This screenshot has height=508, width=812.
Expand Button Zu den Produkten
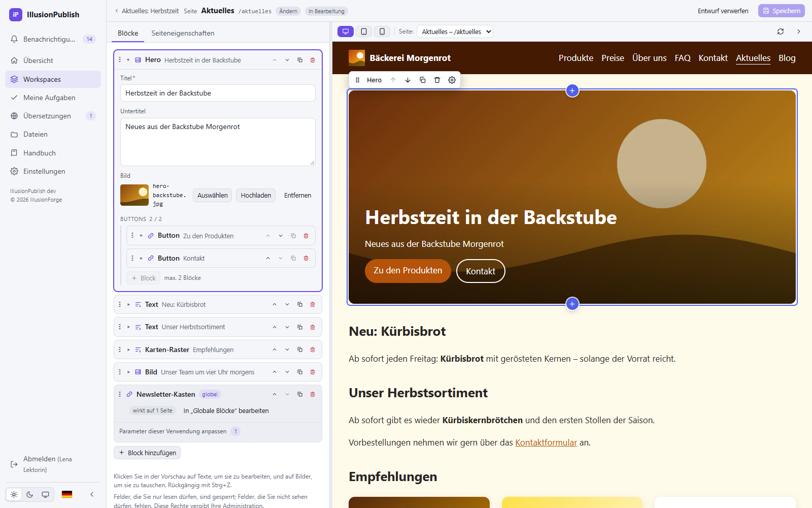tap(141, 236)
